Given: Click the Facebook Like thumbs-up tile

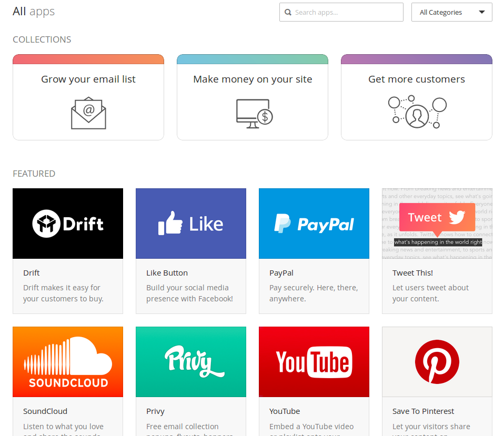Looking at the screenshot, I should [191, 224].
